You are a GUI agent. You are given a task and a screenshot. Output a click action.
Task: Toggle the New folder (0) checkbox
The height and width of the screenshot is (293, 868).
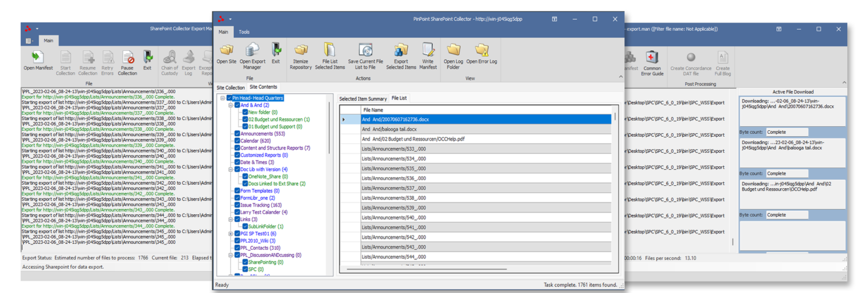[x=245, y=112]
